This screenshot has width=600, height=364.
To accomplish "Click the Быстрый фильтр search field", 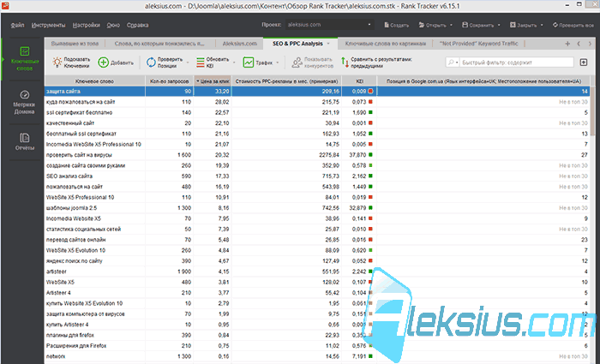I will coord(517,62).
